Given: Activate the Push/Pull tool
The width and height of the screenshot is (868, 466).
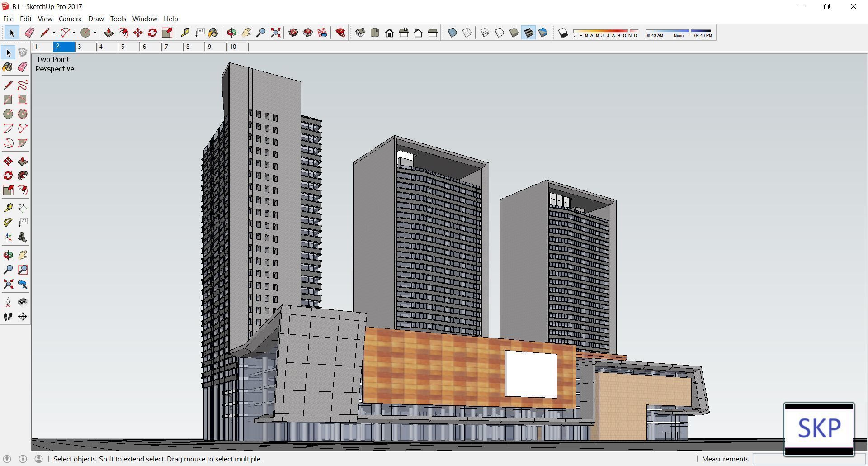Looking at the screenshot, I should [x=108, y=32].
